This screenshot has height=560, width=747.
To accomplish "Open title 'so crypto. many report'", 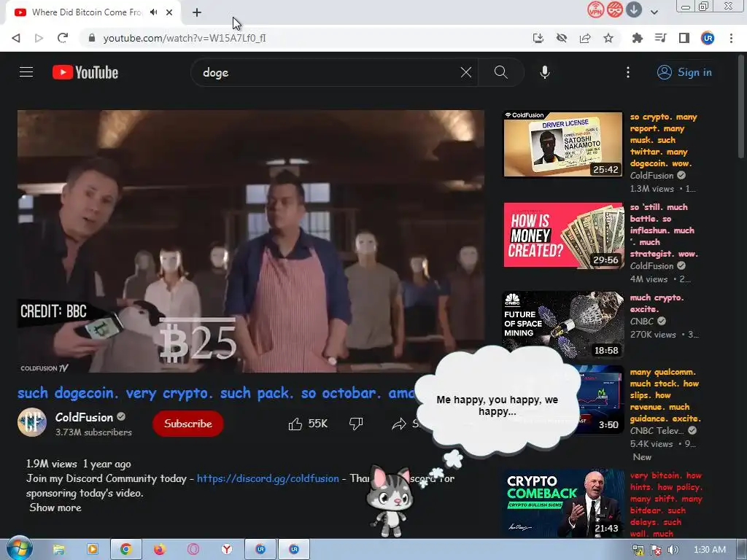I will [663, 140].
